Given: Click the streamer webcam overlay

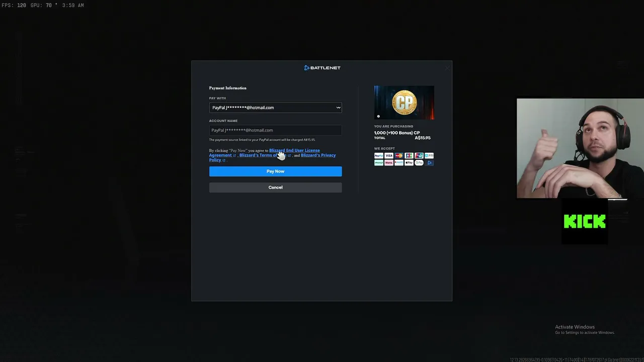Looking at the screenshot, I should pyautogui.click(x=580, y=148).
